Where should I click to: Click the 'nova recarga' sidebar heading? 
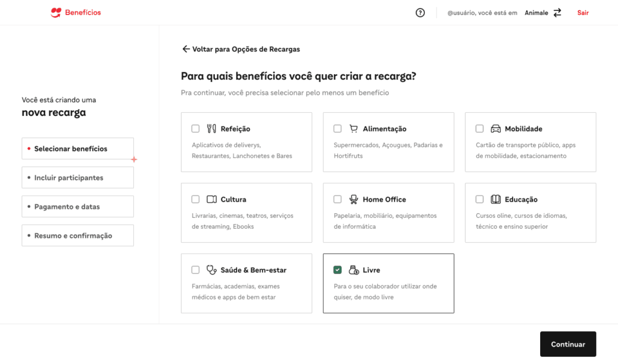tap(54, 112)
